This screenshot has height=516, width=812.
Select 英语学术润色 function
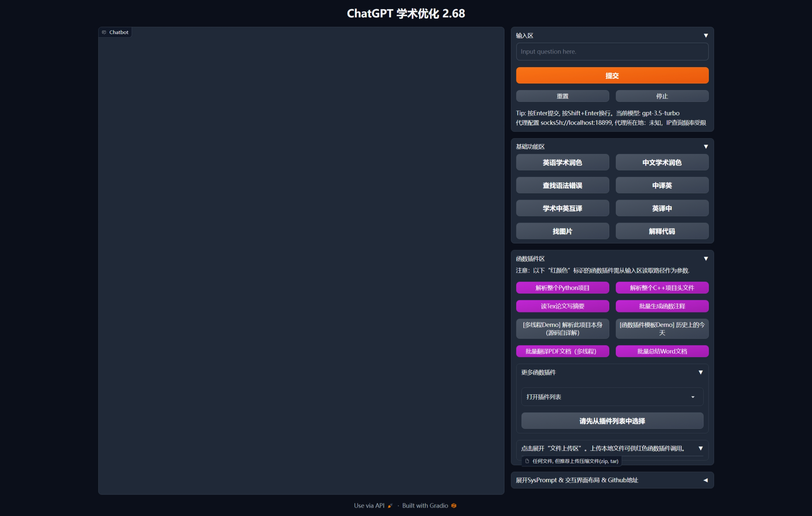562,162
